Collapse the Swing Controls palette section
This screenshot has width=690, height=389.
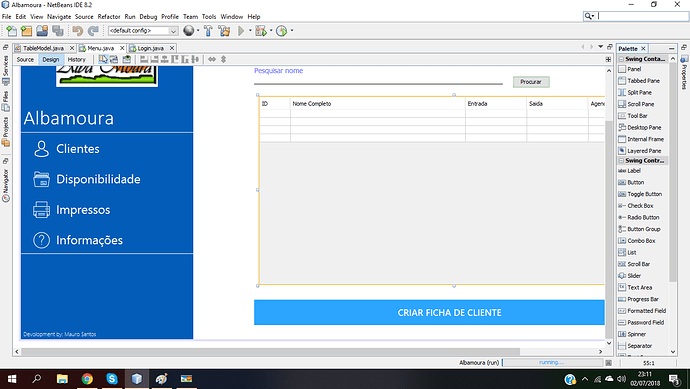(621, 161)
